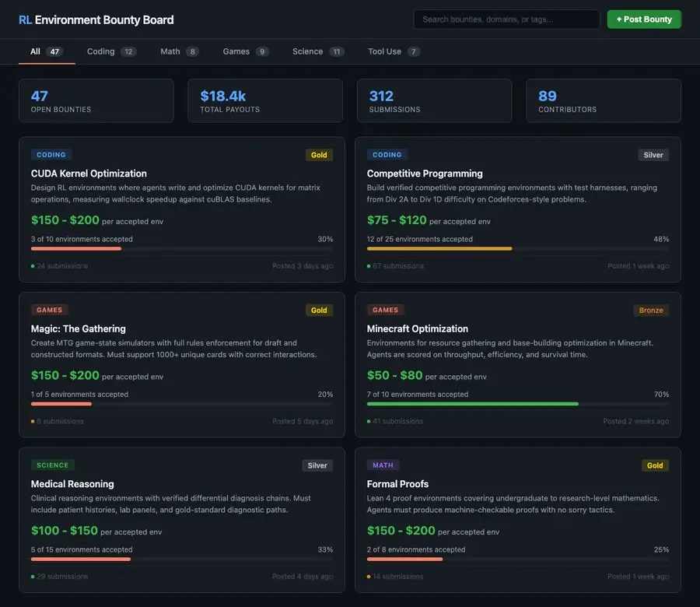Click the Gold badge on CUDA Kernel Optimization

tap(319, 155)
